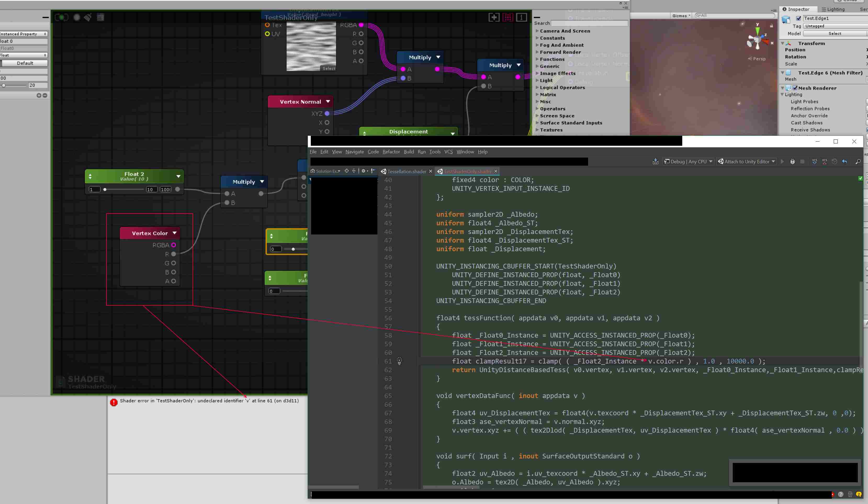
Task: Click the VCS update project icon
Action: [x=815, y=161]
